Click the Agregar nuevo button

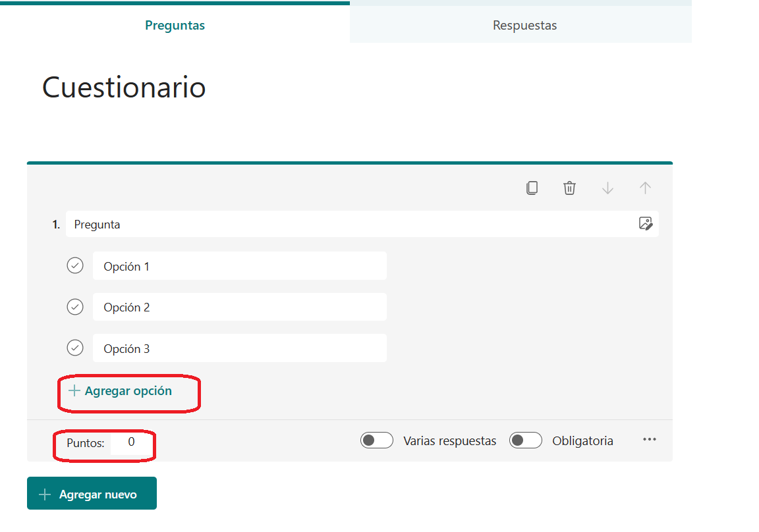tap(92, 493)
